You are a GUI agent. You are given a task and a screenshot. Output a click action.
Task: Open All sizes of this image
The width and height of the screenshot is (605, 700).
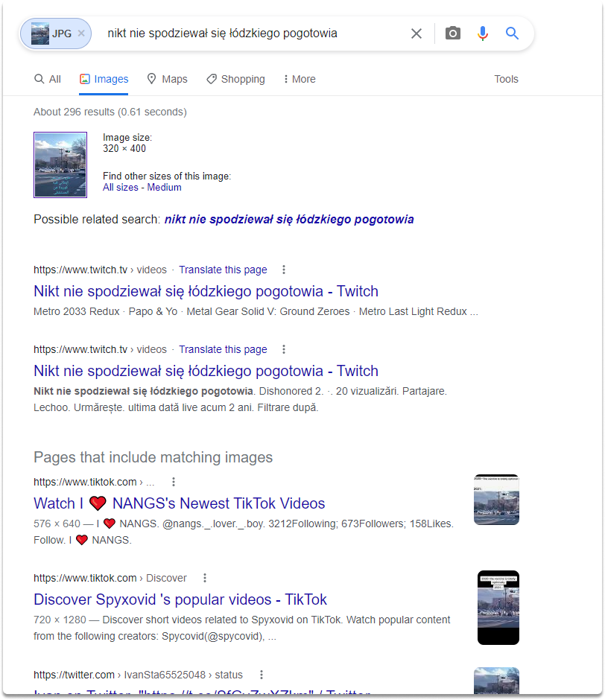pos(120,188)
